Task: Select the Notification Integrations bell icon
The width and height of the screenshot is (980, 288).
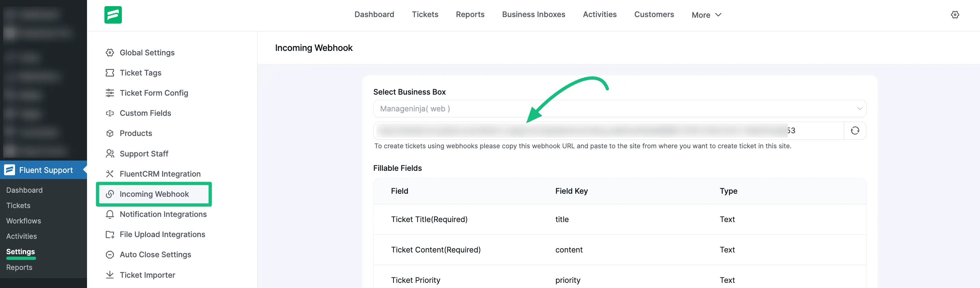Action: 110,214
